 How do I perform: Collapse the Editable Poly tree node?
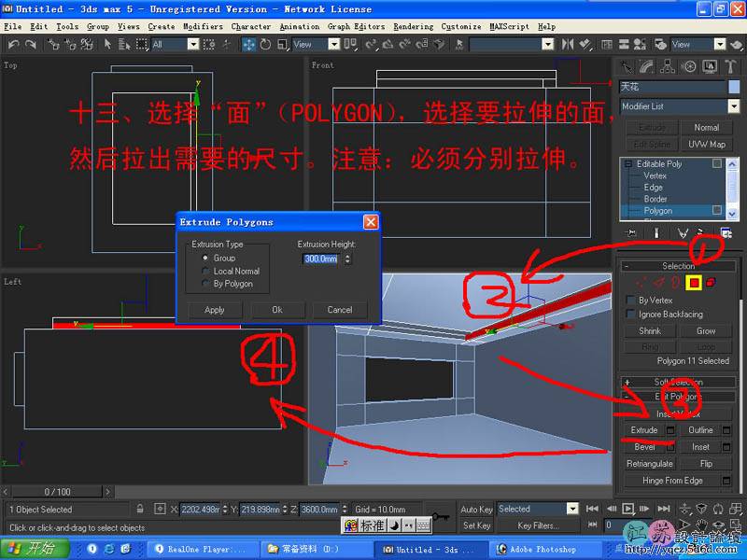click(x=627, y=164)
